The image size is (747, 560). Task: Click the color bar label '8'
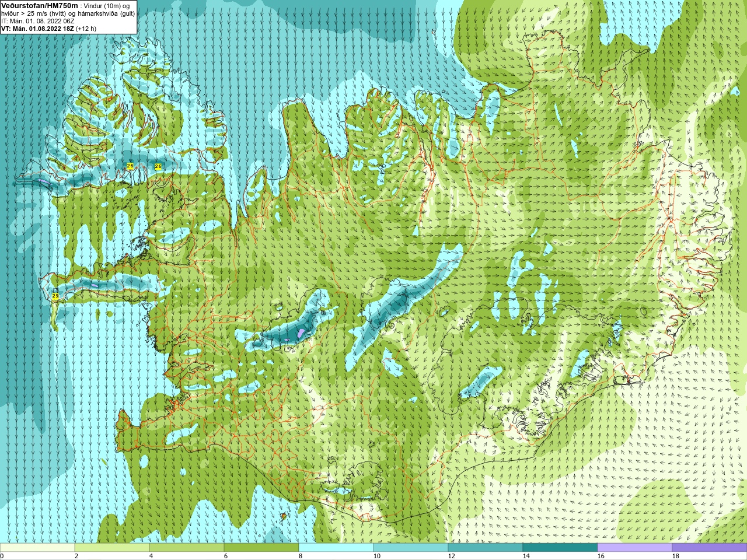pos(301,556)
